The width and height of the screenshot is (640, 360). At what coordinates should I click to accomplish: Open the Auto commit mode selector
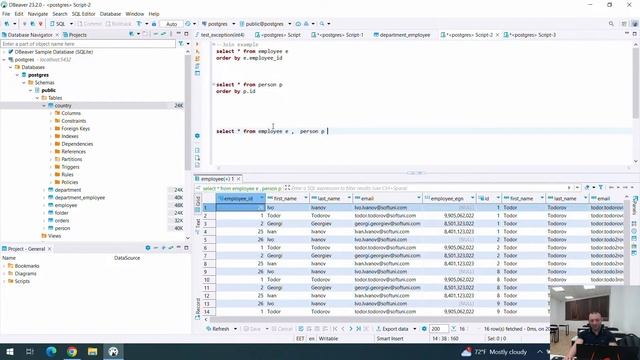pyautogui.click(x=171, y=24)
